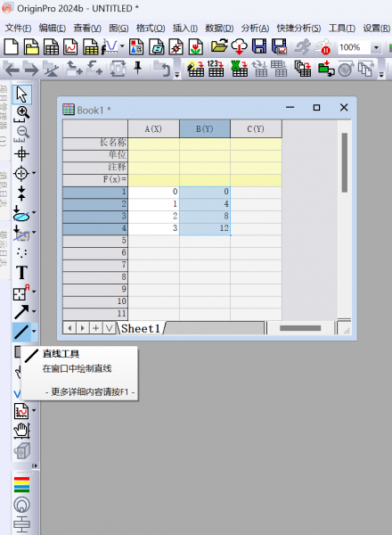Select the straight line tool
Image resolution: width=392 pixels, height=535 pixels.
pos(21,332)
